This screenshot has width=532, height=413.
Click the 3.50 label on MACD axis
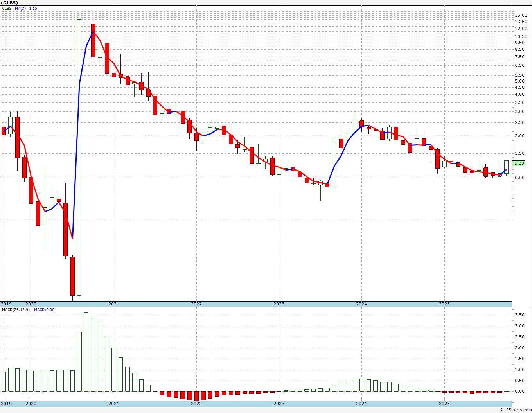(519, 315)
